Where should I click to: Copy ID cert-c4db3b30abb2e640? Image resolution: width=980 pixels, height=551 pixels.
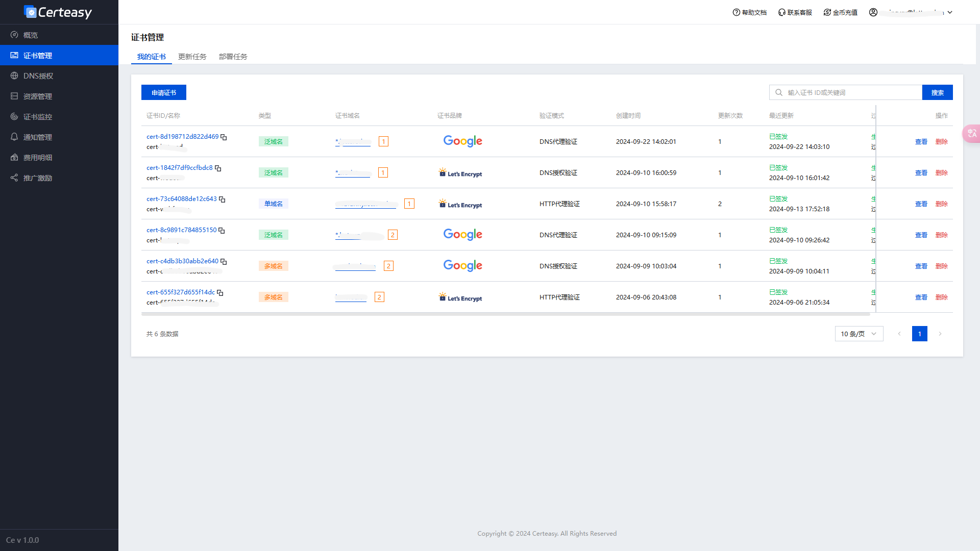point(224,262)
